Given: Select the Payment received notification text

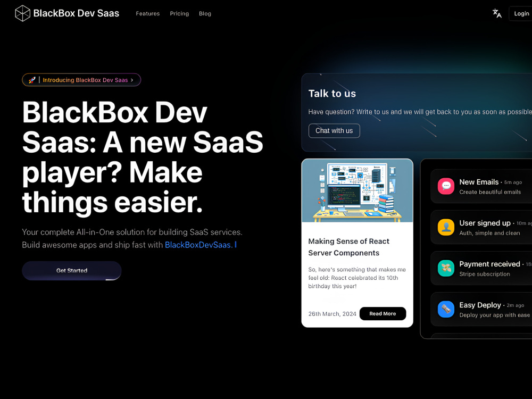Looking at the screenshot, I should tap(489, 264).
